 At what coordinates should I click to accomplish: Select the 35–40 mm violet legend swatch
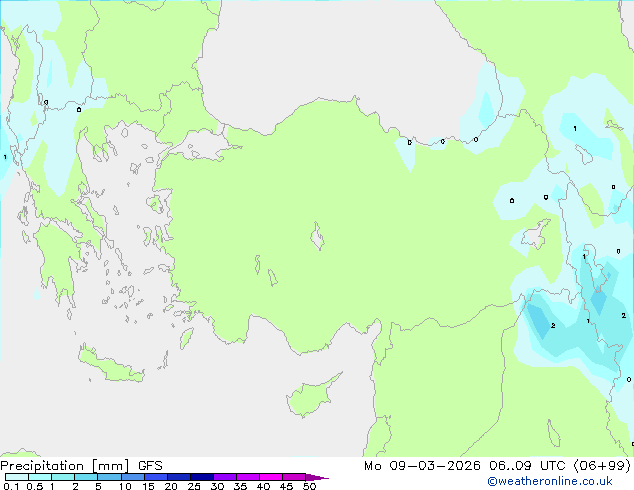(248, 477)
